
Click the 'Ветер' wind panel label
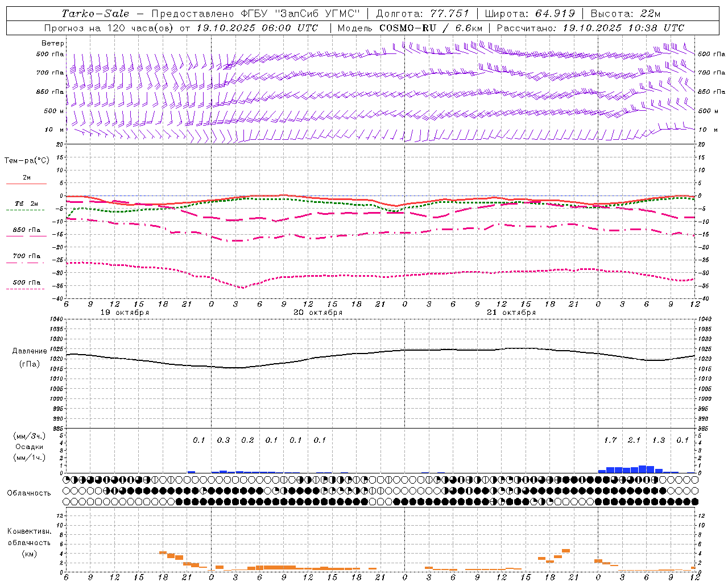click(x=53, y=43)
